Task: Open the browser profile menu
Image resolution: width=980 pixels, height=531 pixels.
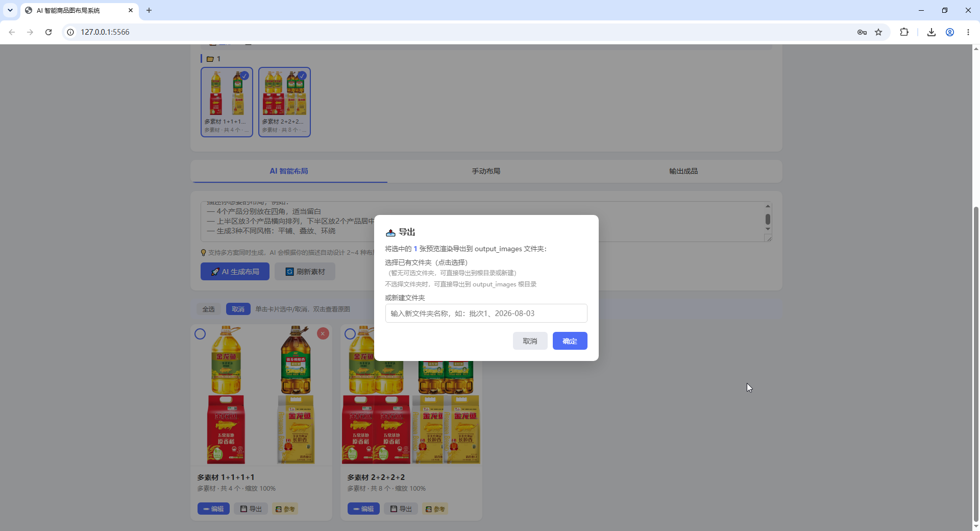Action: 950,32
